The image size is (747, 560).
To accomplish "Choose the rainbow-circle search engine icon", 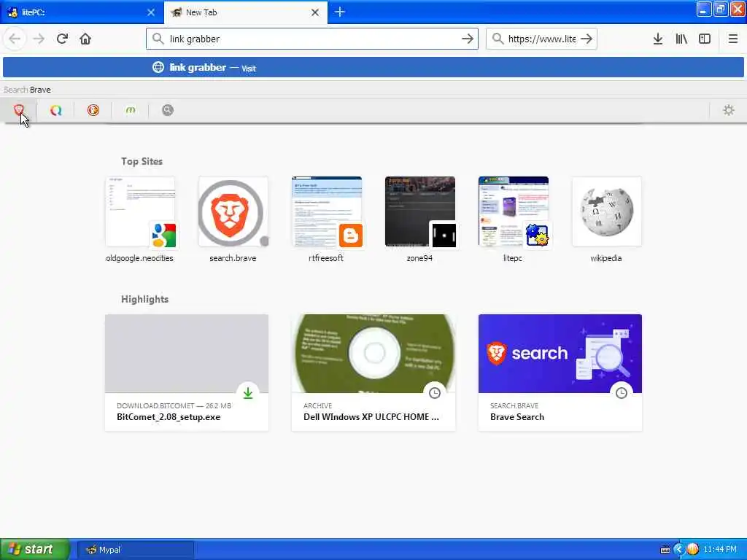I will point(55,111).
